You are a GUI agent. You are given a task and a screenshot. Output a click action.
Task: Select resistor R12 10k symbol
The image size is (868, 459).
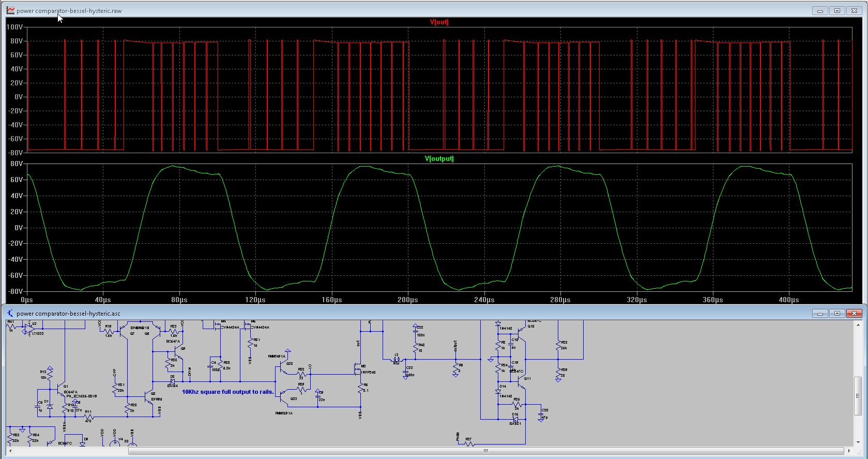[50, 375]
